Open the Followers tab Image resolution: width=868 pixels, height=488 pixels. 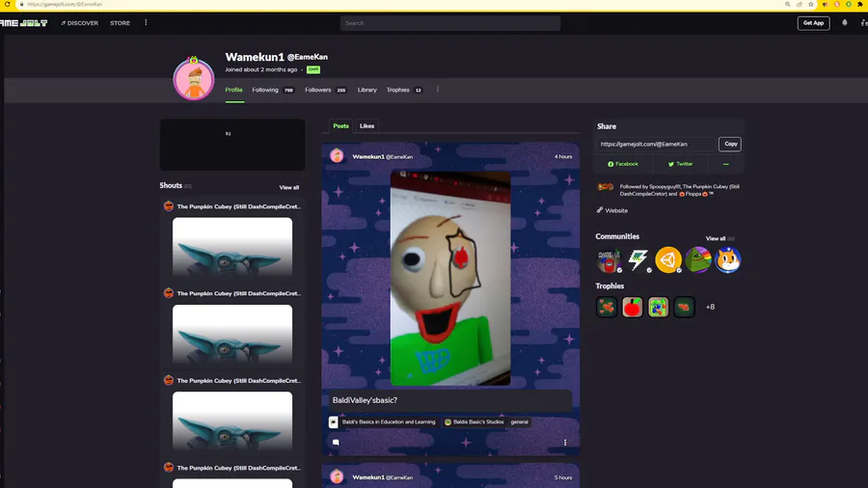tap(326, 90)
